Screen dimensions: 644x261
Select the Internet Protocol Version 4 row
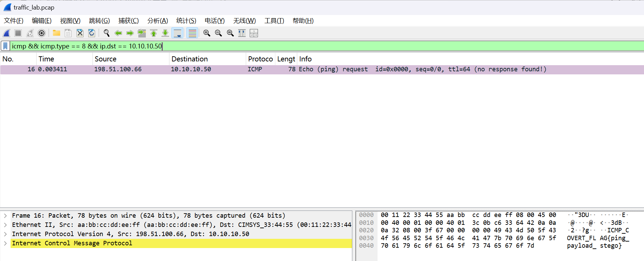181,234
